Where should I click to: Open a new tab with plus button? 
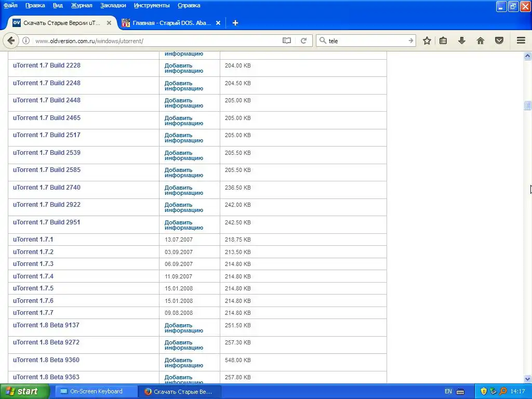pyautogui.click(x=235, y=23)
